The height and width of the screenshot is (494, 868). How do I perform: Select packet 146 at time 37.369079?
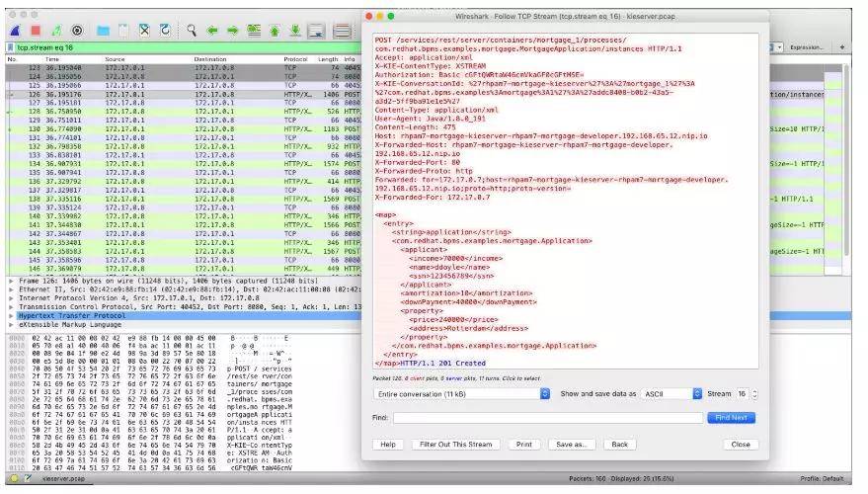coord(184,269)
